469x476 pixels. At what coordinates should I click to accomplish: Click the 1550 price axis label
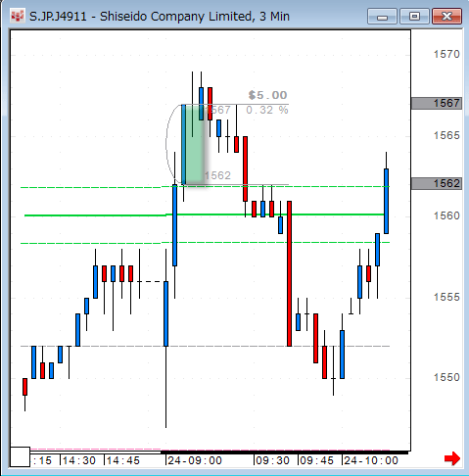(x=446, y=377)
